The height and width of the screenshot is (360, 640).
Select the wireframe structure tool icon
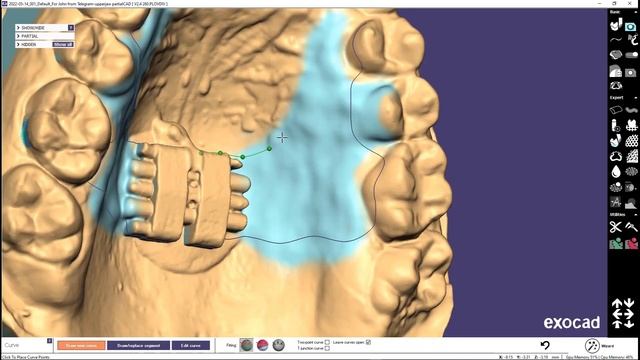point(616,202)
